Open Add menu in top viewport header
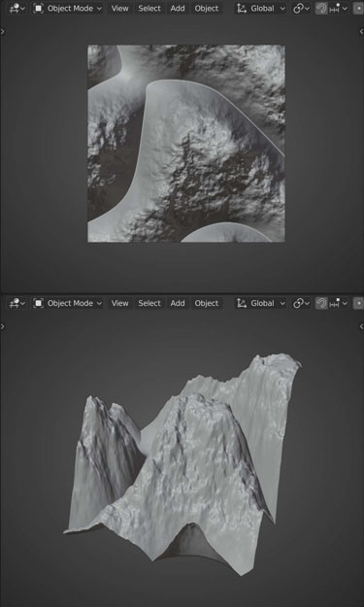Screen dimensions: 364x607 (178, 8)
